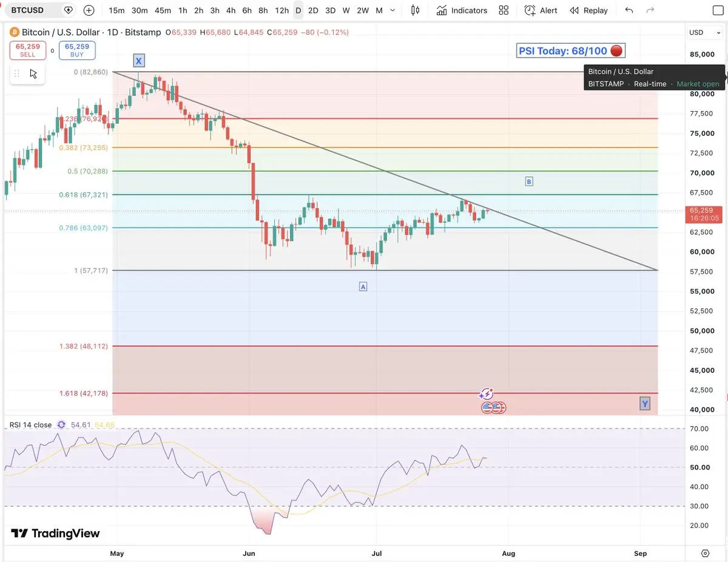Screen dimensions: 728x562
Task: Start bar Replay mode
Action: tap(588, 10)
